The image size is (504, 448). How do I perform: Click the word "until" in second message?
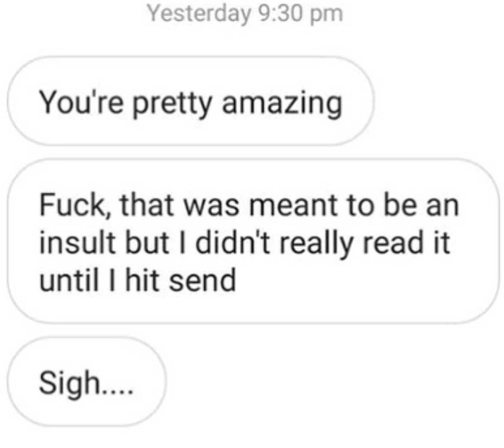[x=69, y=280]
